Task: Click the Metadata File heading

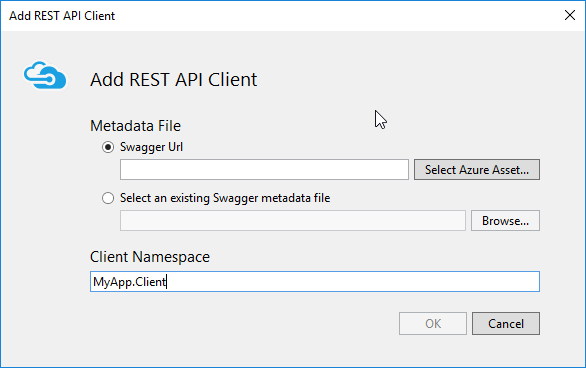Action: pos(135,126)
